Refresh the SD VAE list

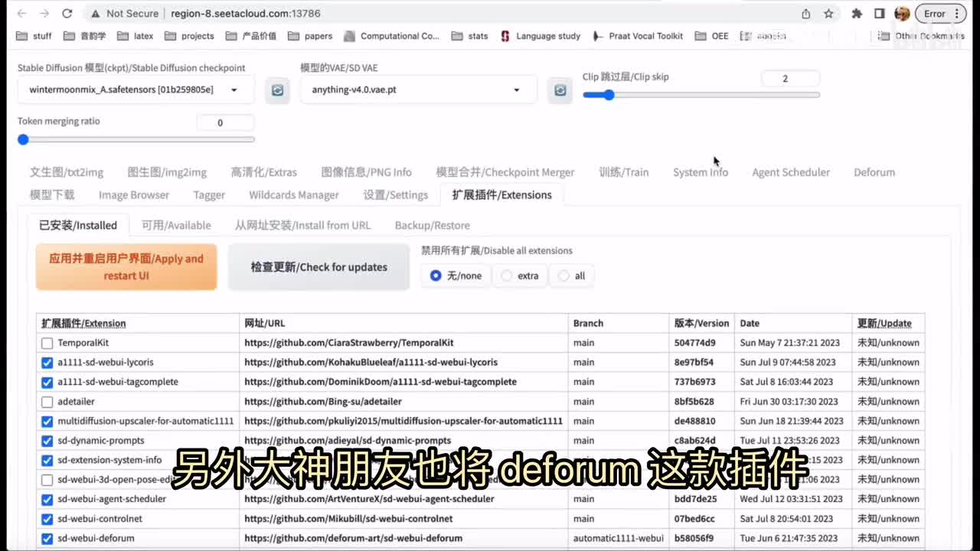(x=560, y=90)
